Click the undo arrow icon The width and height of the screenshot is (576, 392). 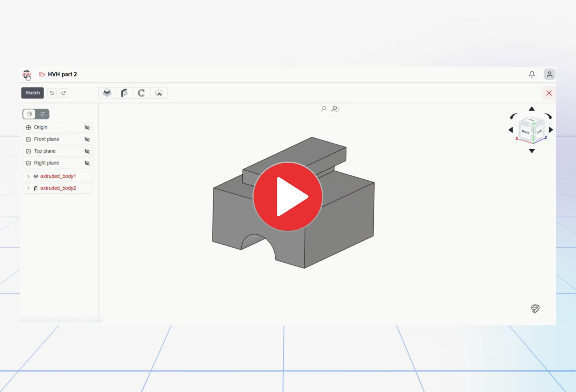coord(52,93)
